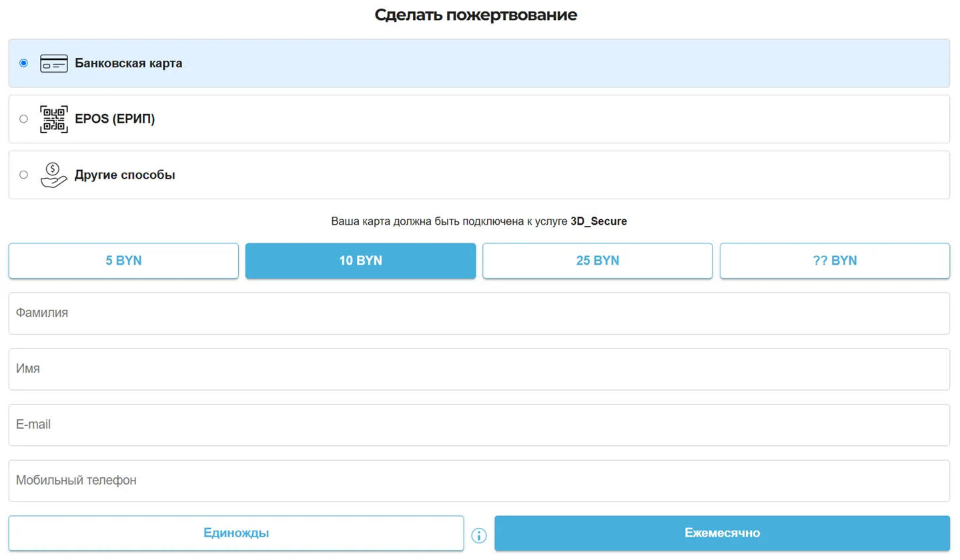Click the Единожды one-time donation button
960x560 pixels.
click(235, 533)
